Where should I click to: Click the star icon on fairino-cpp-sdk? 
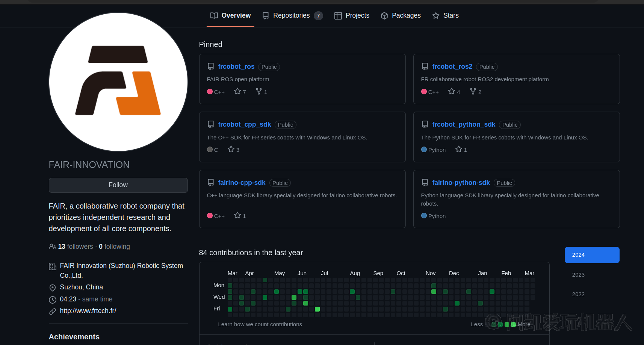(237, 215)
